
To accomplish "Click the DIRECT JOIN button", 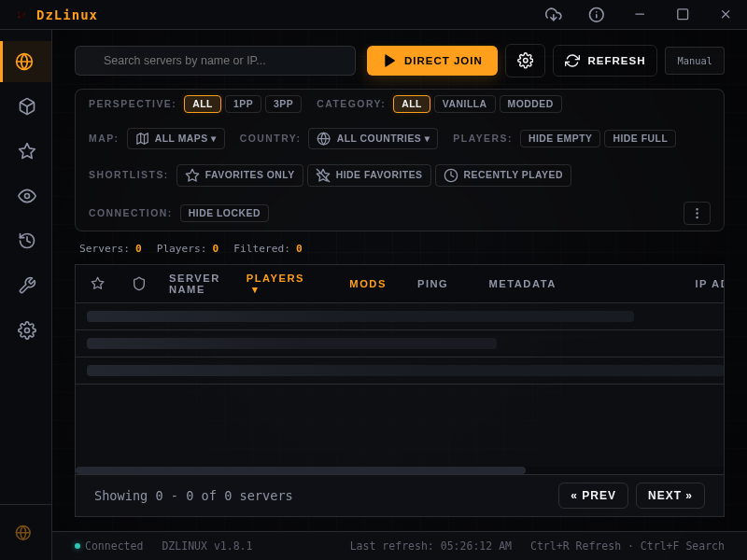I will 432,61.
